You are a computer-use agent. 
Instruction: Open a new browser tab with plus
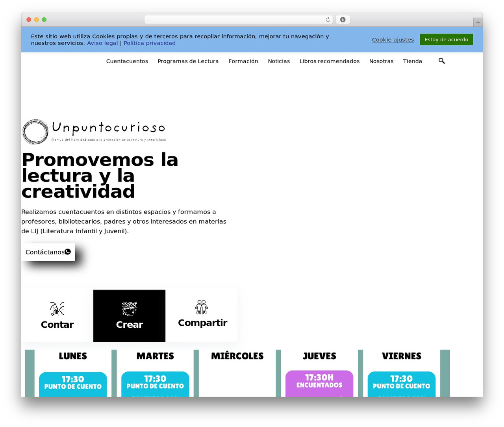click(x=478, y=22)
